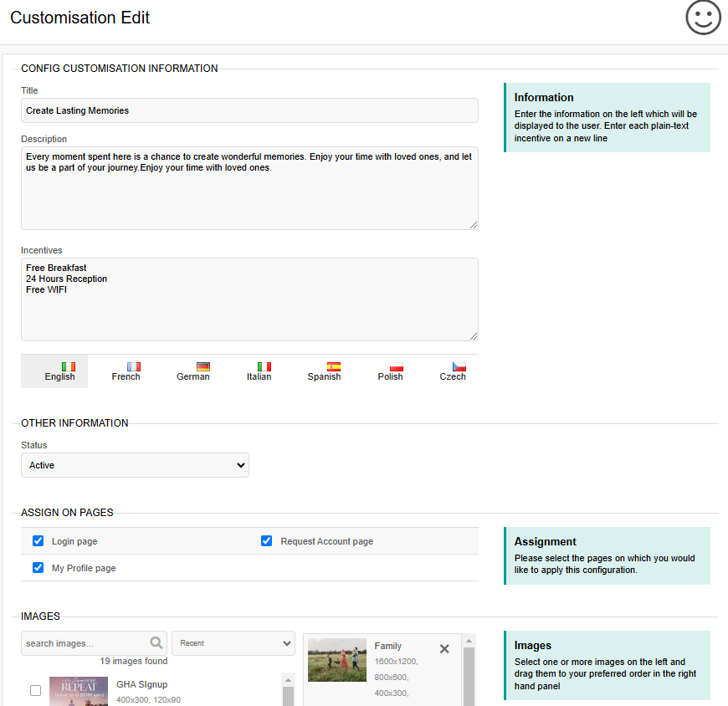The image size is (728, 706).
Task: Click the German flag icon
Action: click(203, 366)
